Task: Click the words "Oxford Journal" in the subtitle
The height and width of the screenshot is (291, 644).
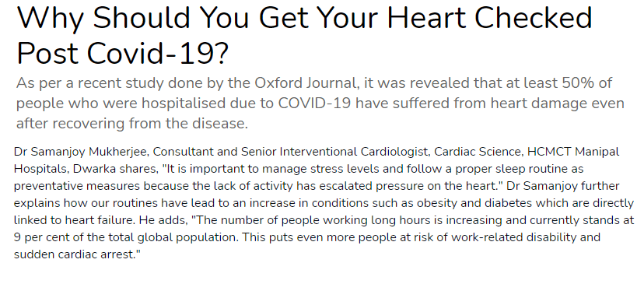Action: point(305,83)
